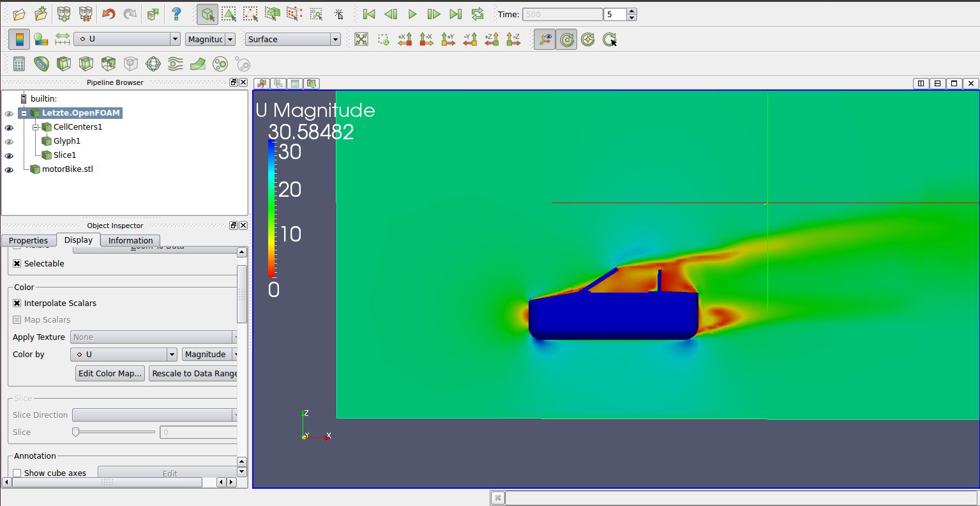Image resolution: width=980 pixels, height=506 pixels.
Task: Collapse the CellCenters1 tree node
Action: click(36, 127)
